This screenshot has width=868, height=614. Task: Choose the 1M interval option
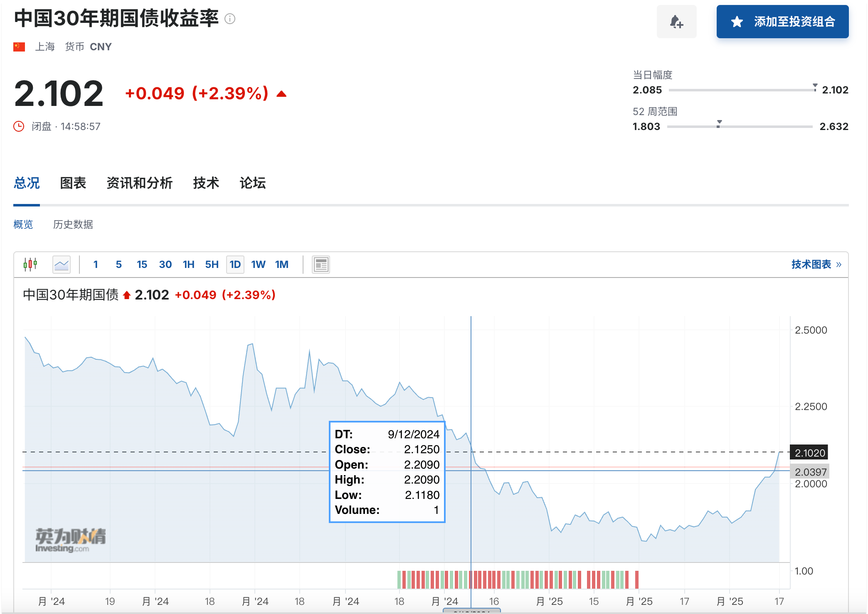coord(281,264)
